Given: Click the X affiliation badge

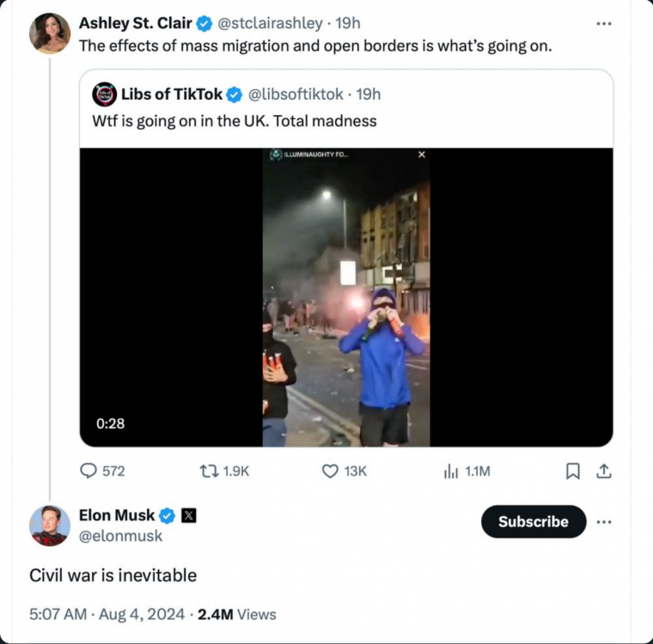Looking at the screenshot, I should tap(189, 515).
